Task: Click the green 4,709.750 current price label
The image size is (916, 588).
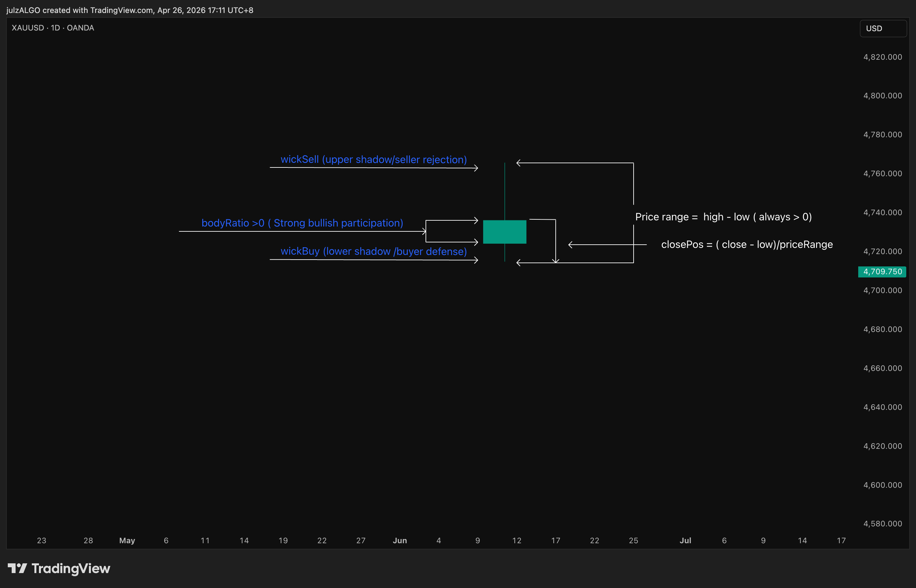Action: coord(882,272)
